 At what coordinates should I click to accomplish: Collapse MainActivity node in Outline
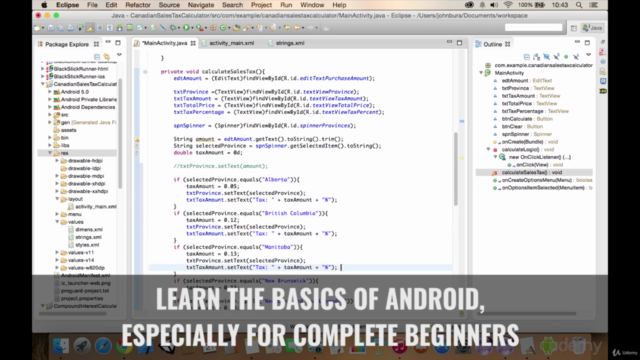tap(481, 73)
